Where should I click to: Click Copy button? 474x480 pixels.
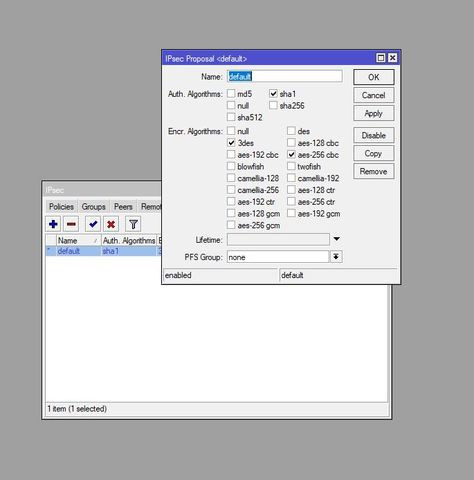pos(374,153)
